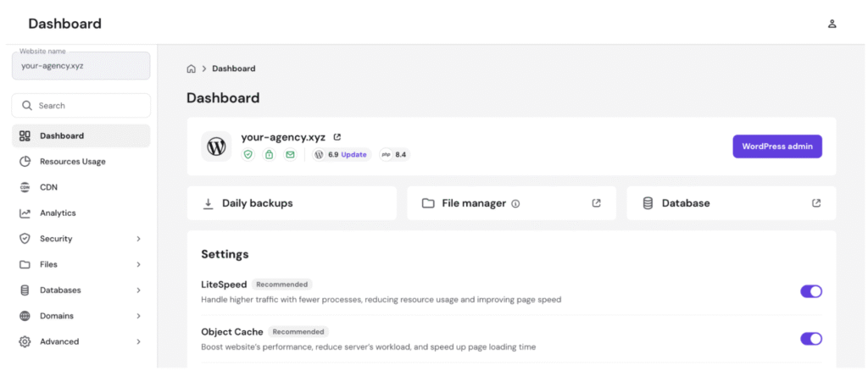Click the green lock SSL status icon

pyautogui.click(x=270, y=155)
